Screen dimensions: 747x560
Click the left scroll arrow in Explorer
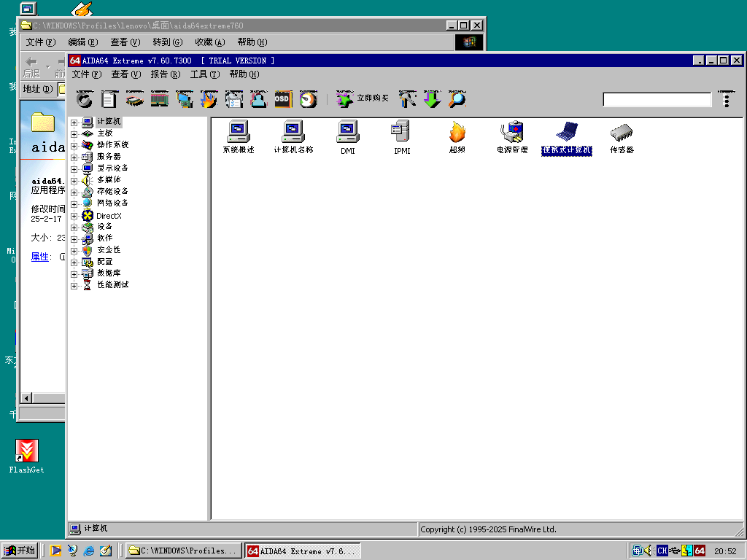click(x=27, y=398)
